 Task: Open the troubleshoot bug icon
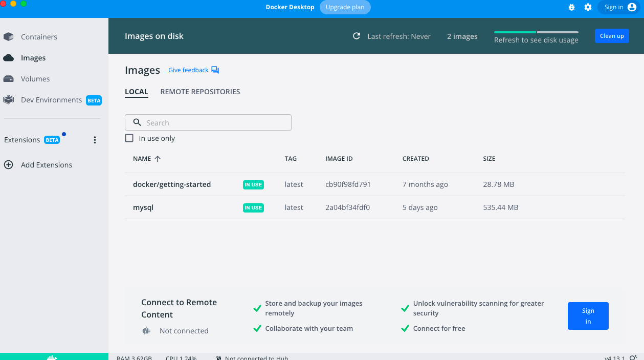tap(572, 7)
